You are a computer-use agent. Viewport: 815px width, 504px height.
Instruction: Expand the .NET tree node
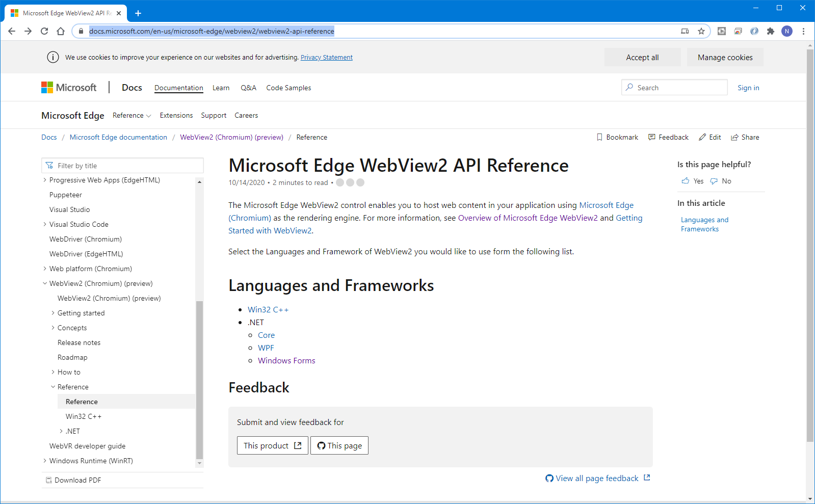pyautogui.click(x=61, y=431)
